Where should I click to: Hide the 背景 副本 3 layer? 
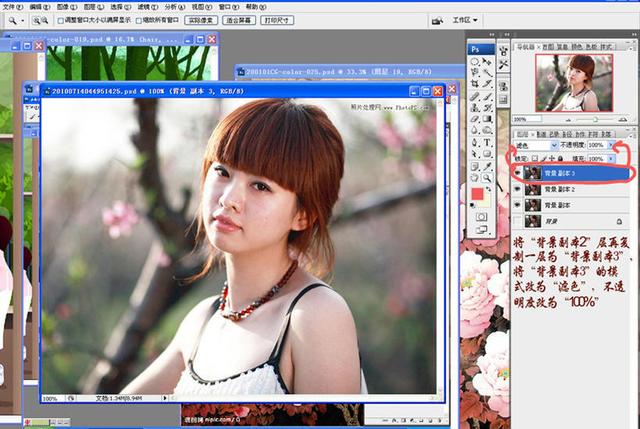click(517, 173)
